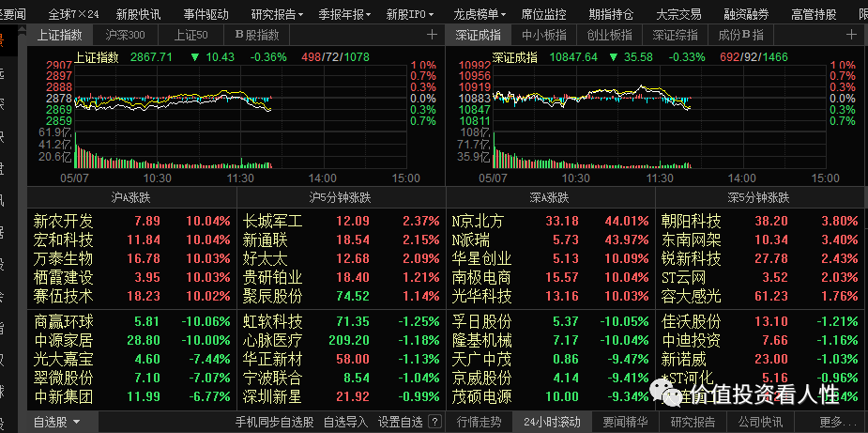The width and height of the screenshot is (868, 433).
Task: Add an index tab beside B股指数
Action: click(x=432, y=35)
